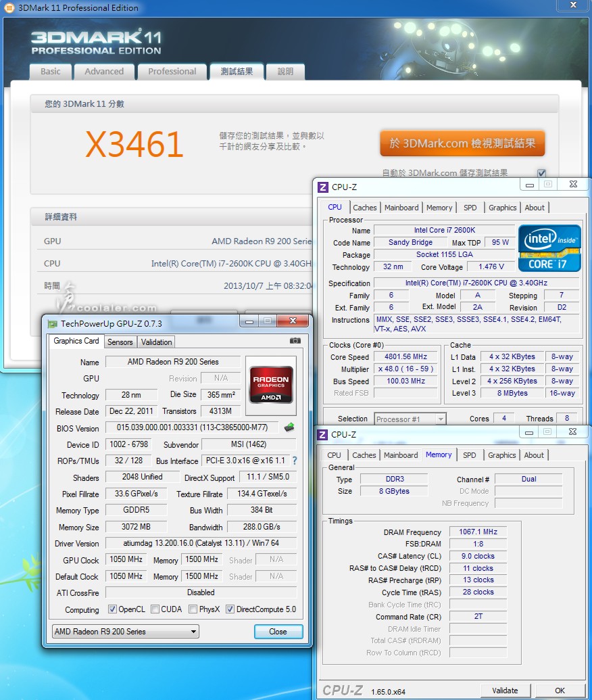
Task: Uncheck auto-save results on 3DMark.com checkbox
Action: [541, 172]
